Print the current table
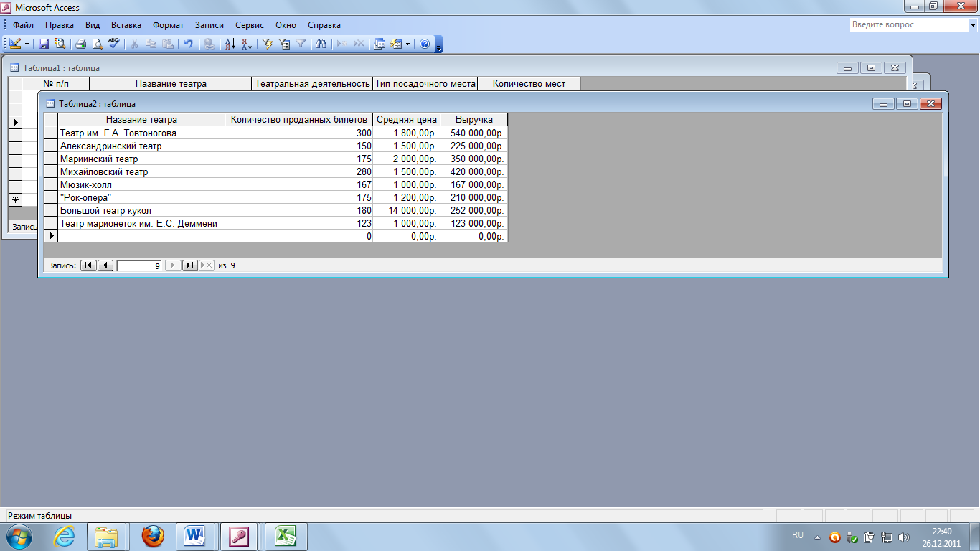The image size is (980, 551). [81, 44]
